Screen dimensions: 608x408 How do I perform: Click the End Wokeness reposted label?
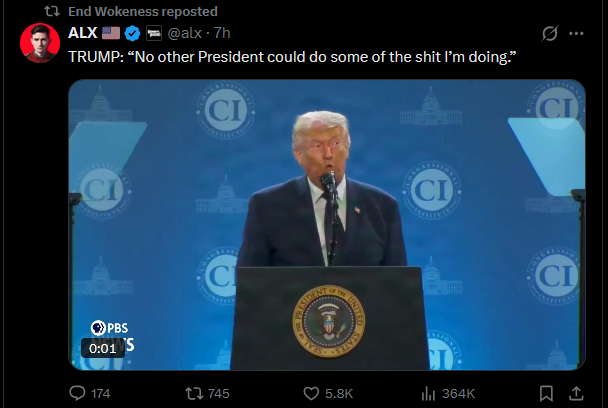143,11
